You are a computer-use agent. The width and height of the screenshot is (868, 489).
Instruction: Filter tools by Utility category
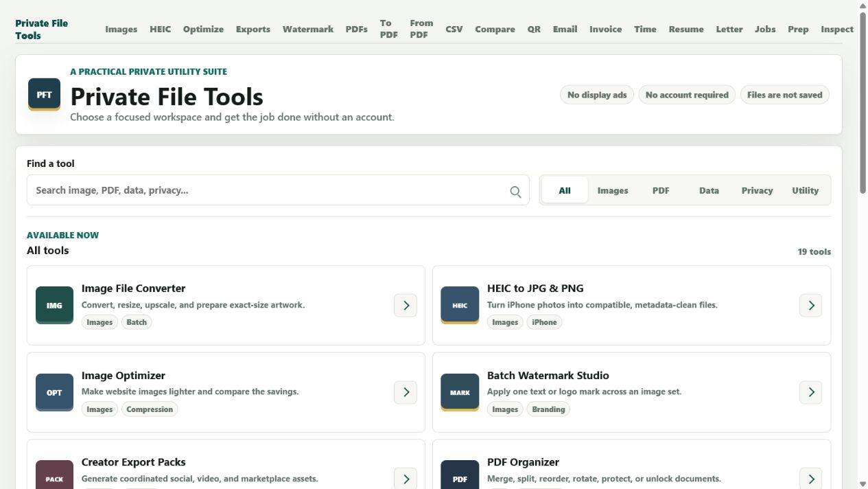click(x=805, y=190)
